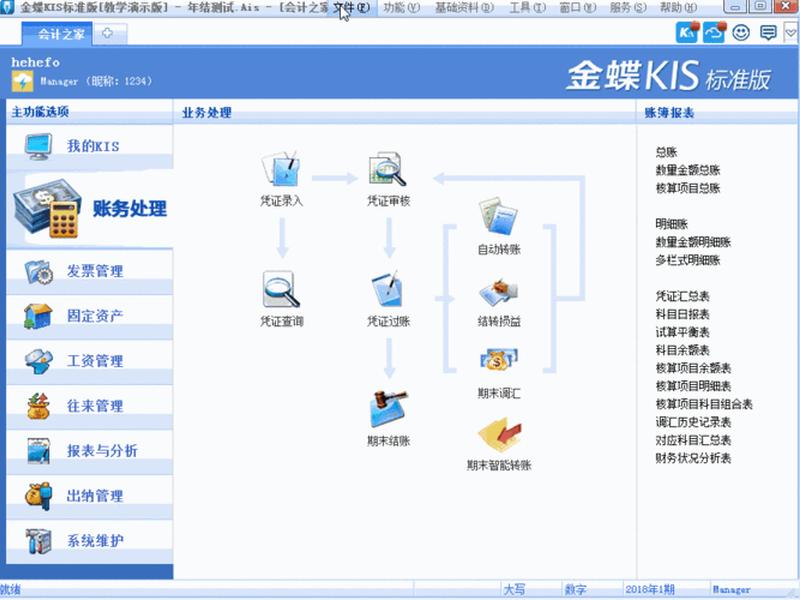Open the 服务(S) menu

tap(628, 8)
